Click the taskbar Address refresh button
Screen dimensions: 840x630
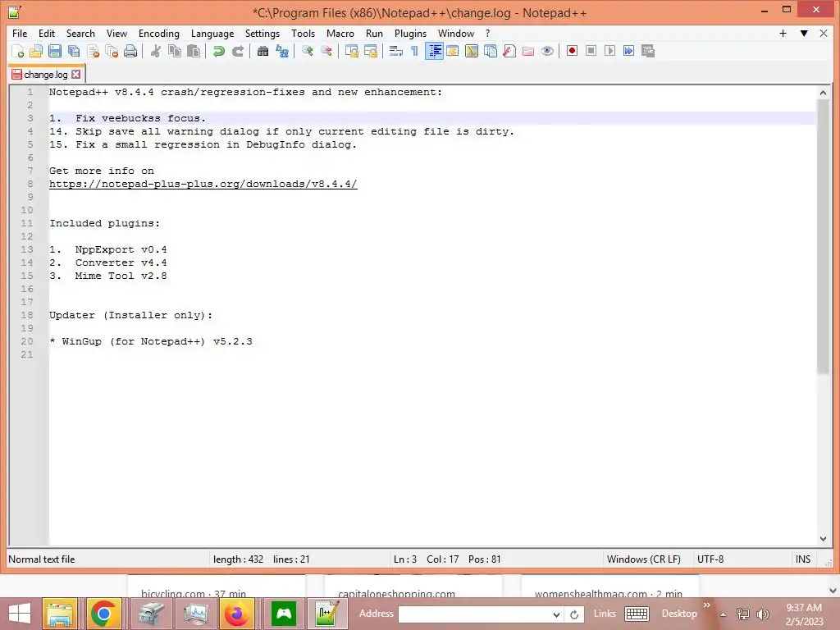click(573, 614)
